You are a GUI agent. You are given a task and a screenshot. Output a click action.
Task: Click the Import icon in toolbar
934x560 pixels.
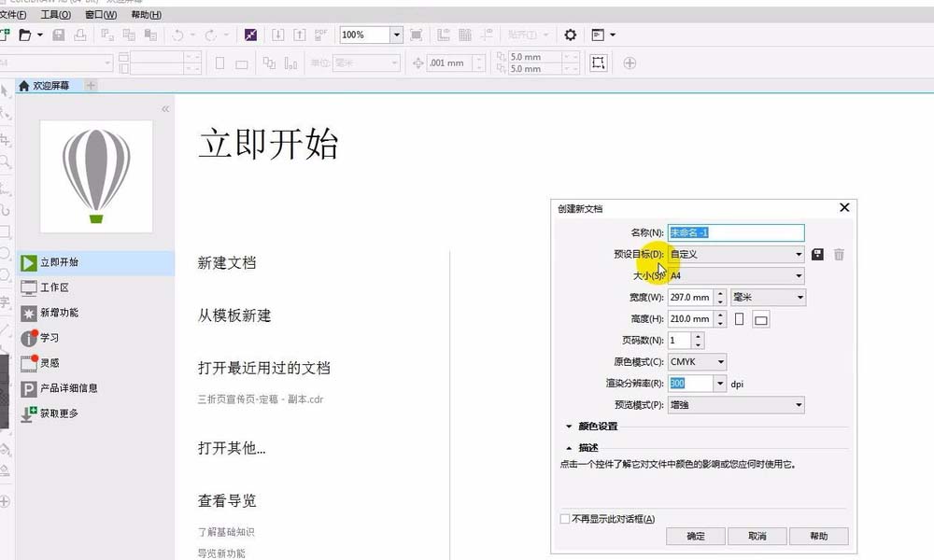click(x=277, y=35)
